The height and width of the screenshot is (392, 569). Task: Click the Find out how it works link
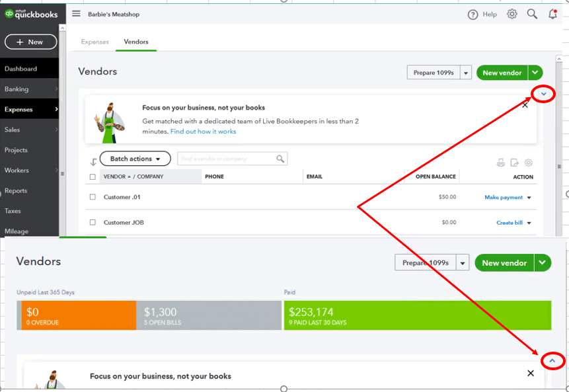pyautogui.click(x=204, y=132)
